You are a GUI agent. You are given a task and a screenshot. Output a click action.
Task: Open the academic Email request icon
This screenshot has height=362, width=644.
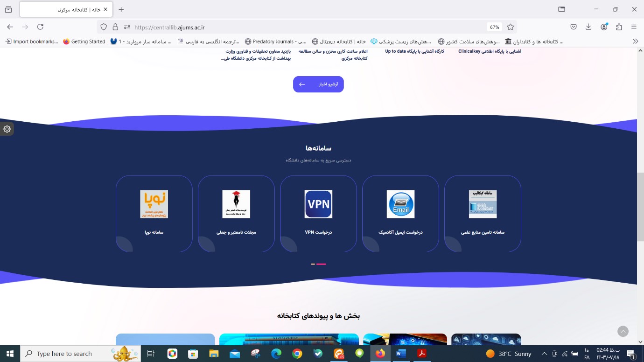tap(400, 204)
